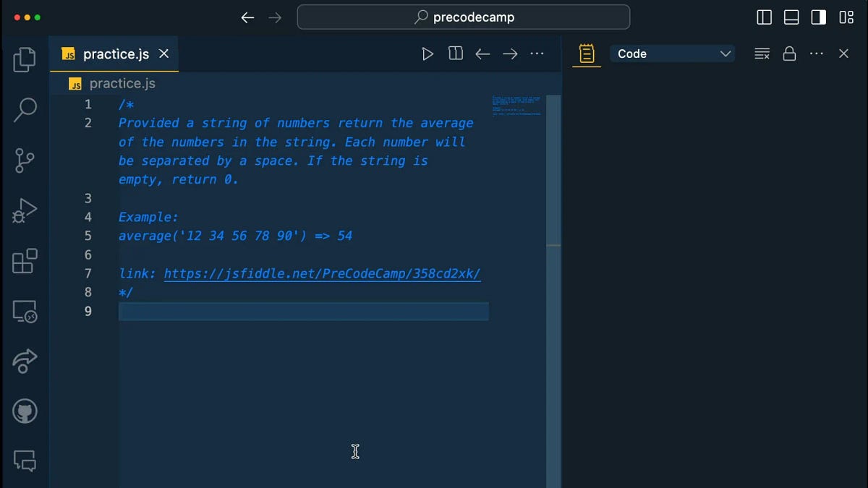Toggle the bottom panel visibility

[x=791, y=17]
